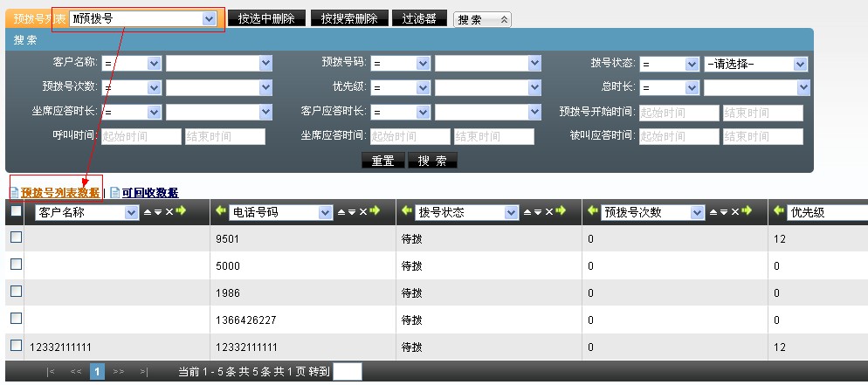Move 拨号状态 column right with green arrow

561,212
